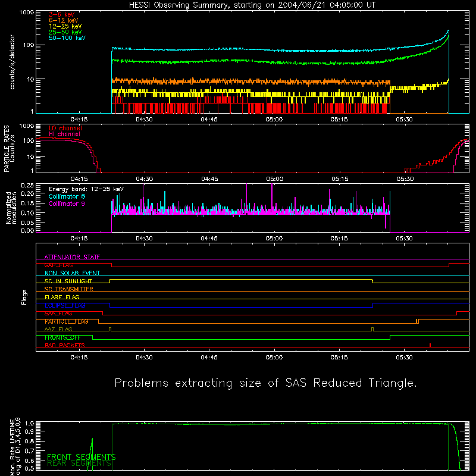Image resolution: width=476 pixels, height=476 pixels.
Task: Click the 'HI channel' legend label
Action: coord(65,134)
